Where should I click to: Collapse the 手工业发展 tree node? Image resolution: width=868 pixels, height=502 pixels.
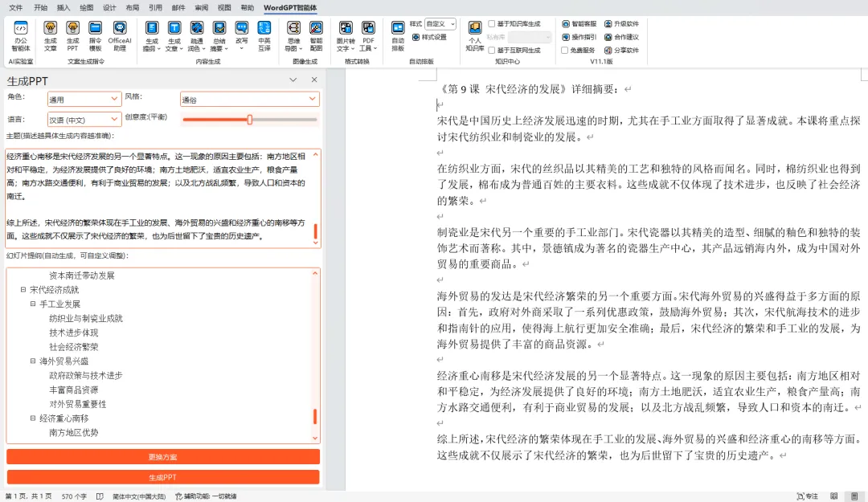pyautogui.click(x=33, y=304)
